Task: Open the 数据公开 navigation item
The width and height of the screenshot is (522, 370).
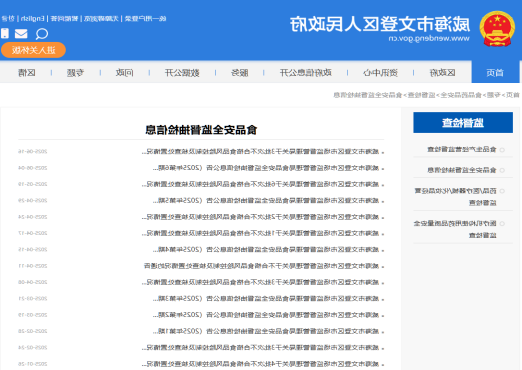Action: 182,72
